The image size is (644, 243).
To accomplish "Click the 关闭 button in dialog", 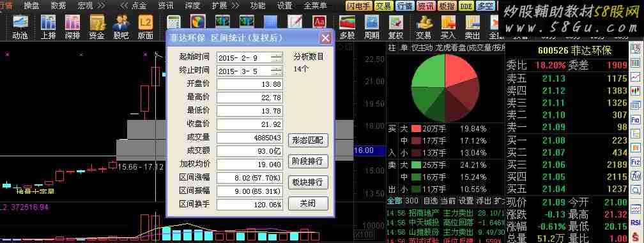I will (x=308, y=203).
